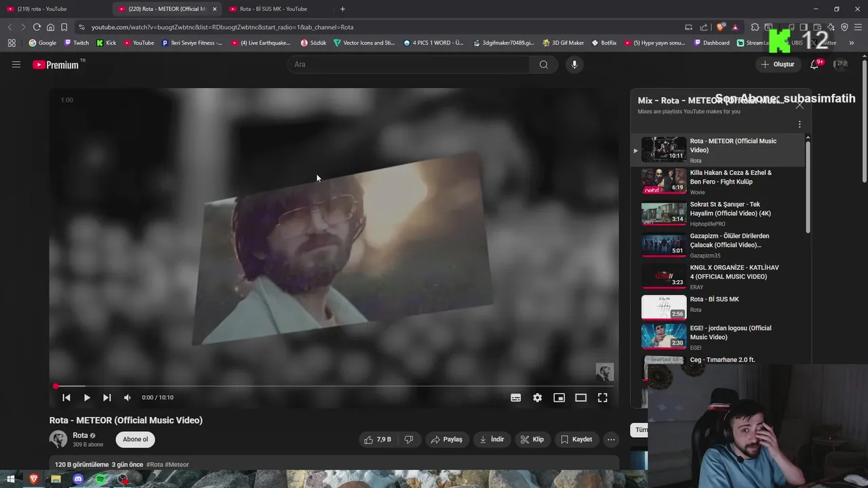
Task: Switch to the (219) rota - YouTube tab
Action: 54,9
